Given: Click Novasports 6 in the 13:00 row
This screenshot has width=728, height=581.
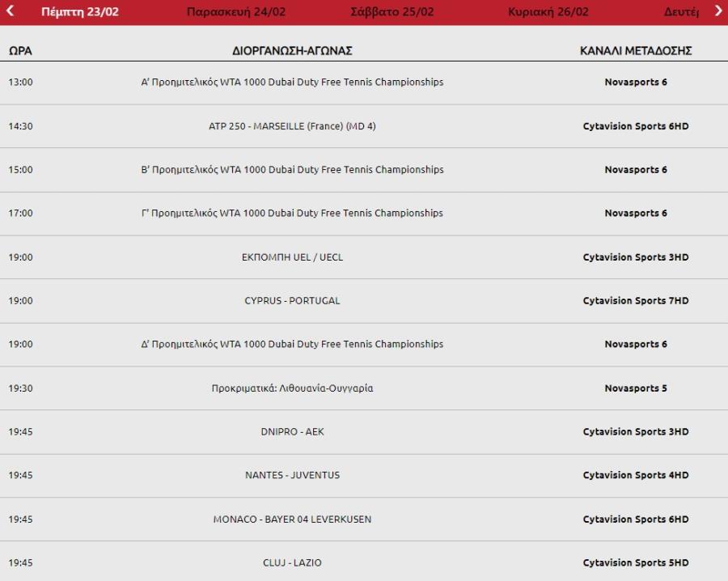Looking at the screenshot, I should pos(636,83).
